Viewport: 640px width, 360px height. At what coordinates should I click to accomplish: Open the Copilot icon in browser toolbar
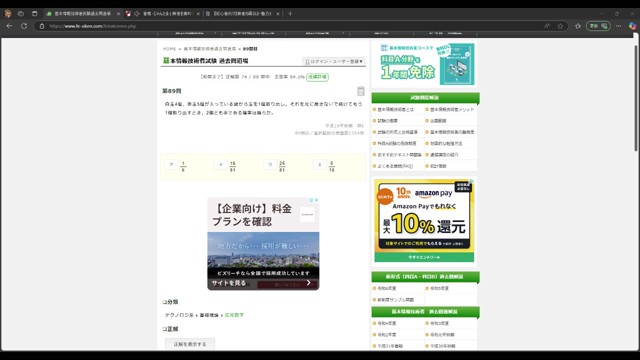pyautogui.click(x=632, y=26)
